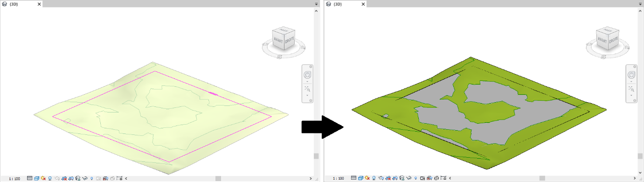The height and width of the screenshot is (182, 644).
Task: Click vertical scrollbar thumb in left view
Action: (x=316, y=156)
